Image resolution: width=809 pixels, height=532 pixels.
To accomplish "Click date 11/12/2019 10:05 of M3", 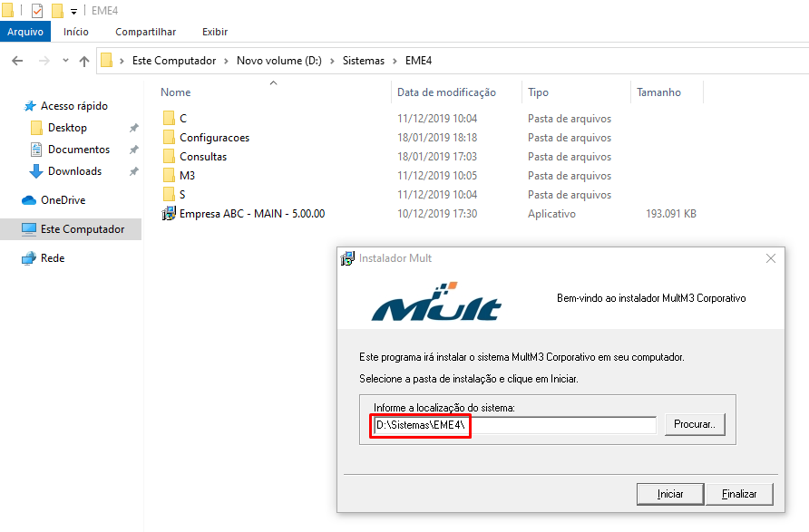I will tap(437, 176).
